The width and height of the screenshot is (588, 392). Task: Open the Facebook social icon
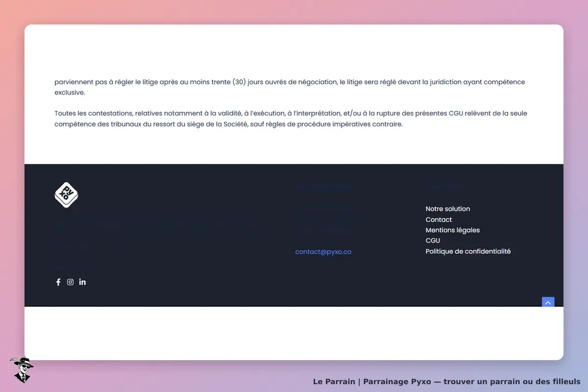coord(58,282)
